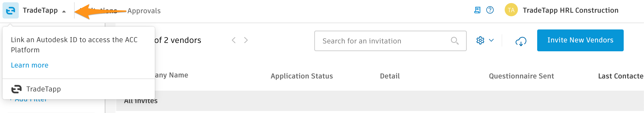644x113 pixels.
Task: Sort by Application Status column
Action: pos(302,76)
